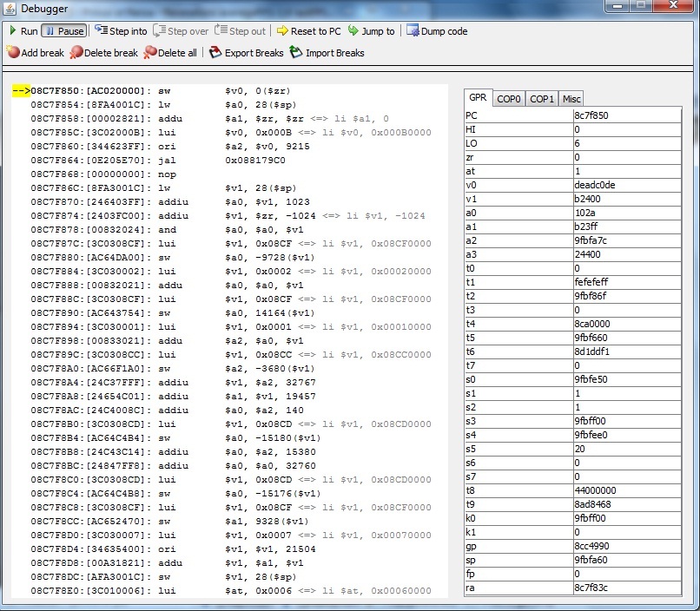Click the Add break icon
Screen dimensions: 700x611
click(x=13, y=53)
